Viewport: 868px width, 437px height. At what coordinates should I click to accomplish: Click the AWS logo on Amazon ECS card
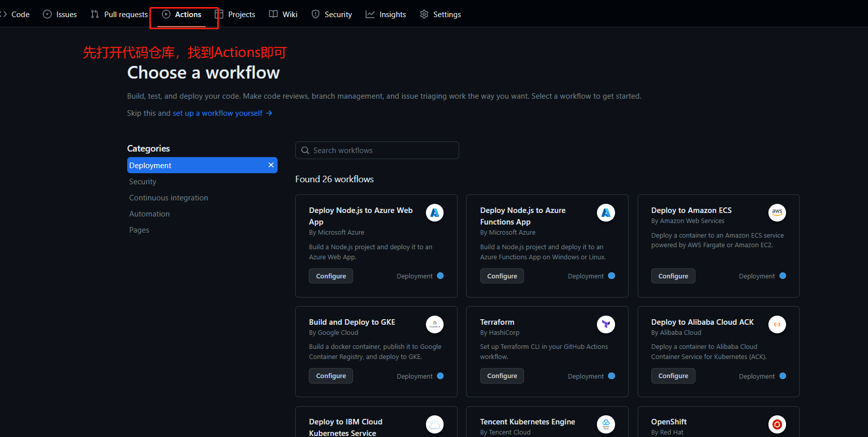point(777,212)
